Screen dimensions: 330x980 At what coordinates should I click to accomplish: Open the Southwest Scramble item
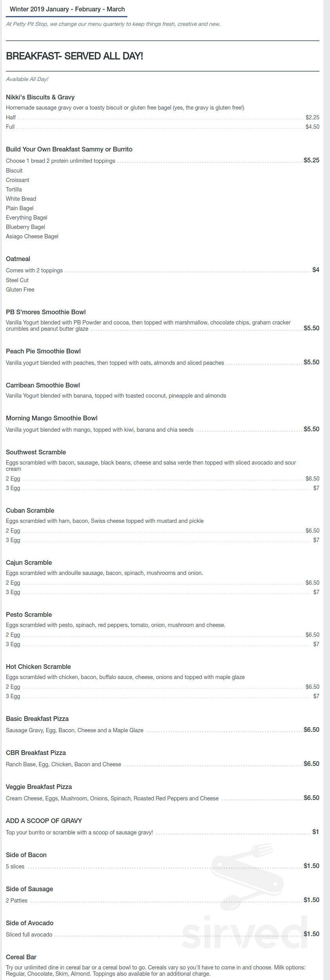(36, 452)
